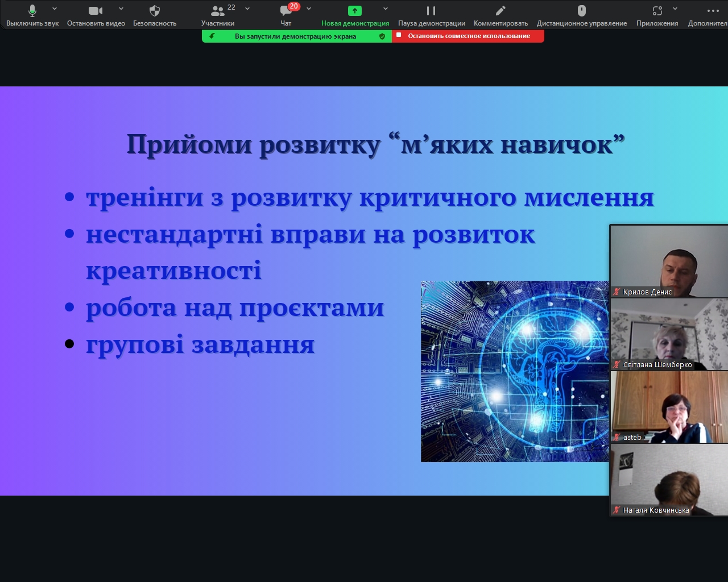Expand participants options arrow
This screenshot has height=582, width=728.
tap(247, 9)
